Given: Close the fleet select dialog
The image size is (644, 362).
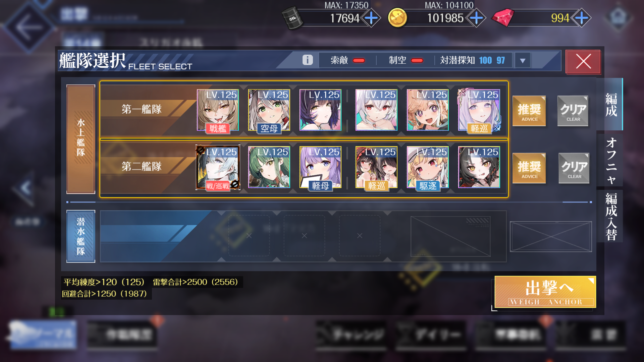Looking at the screenshot, I should (583, 61).
